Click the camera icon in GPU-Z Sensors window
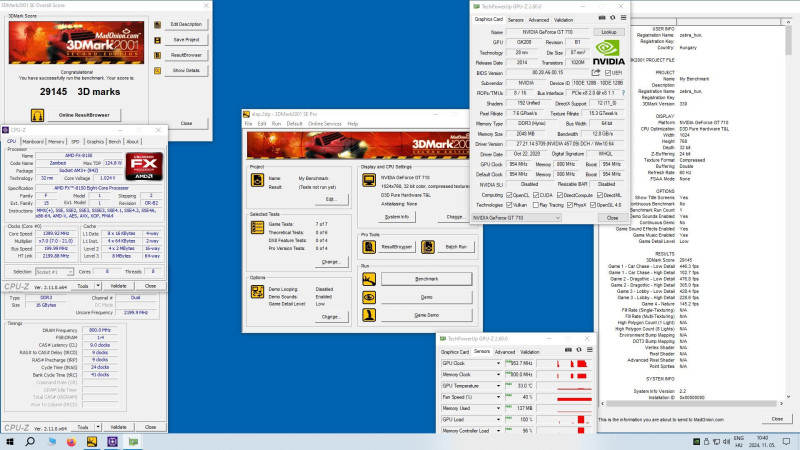 pos(568,350)
